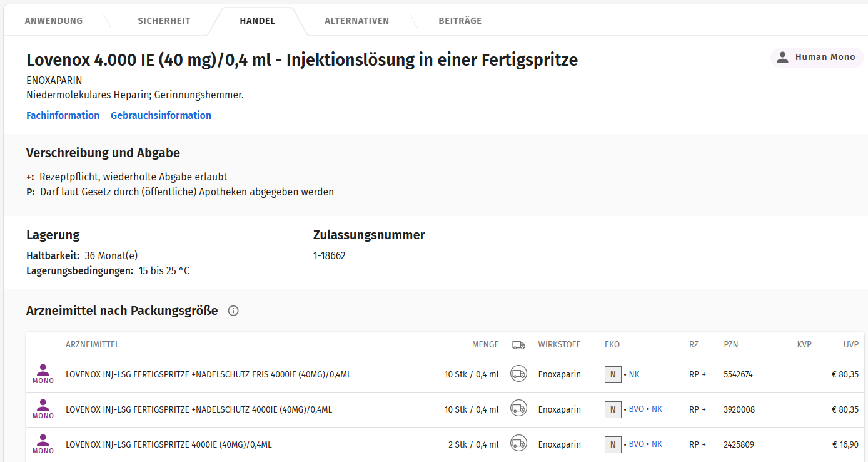Open the Fachinformation link

click(x=63, y=115)
